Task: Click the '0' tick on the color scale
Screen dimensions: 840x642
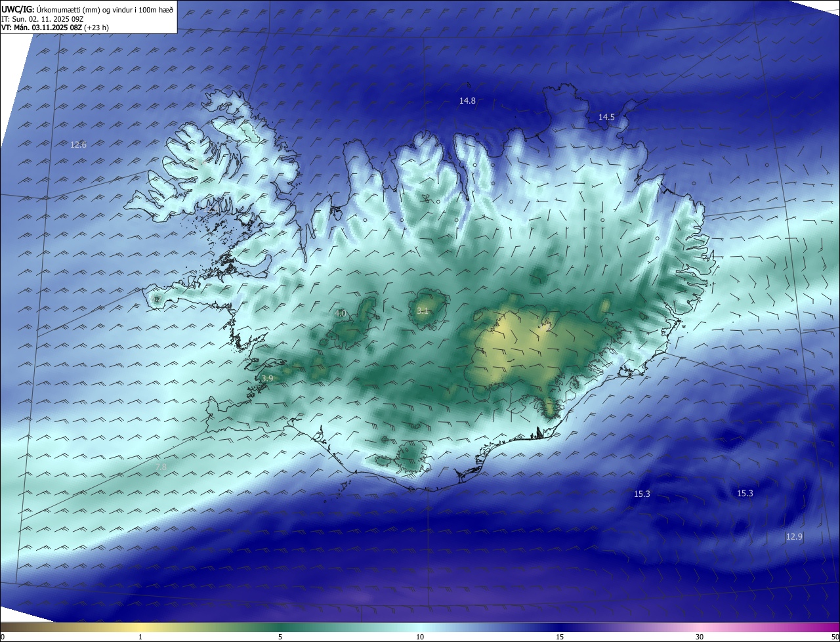Action: pos(3,637)
